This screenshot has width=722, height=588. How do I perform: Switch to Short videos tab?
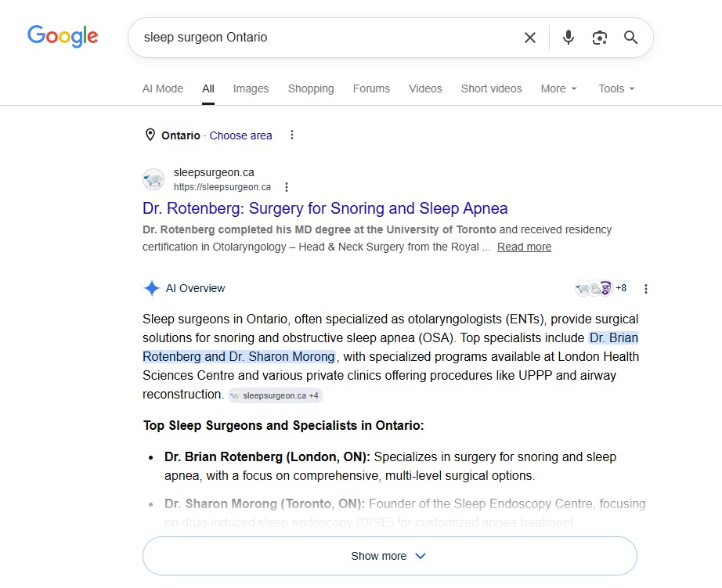(491, 88)
